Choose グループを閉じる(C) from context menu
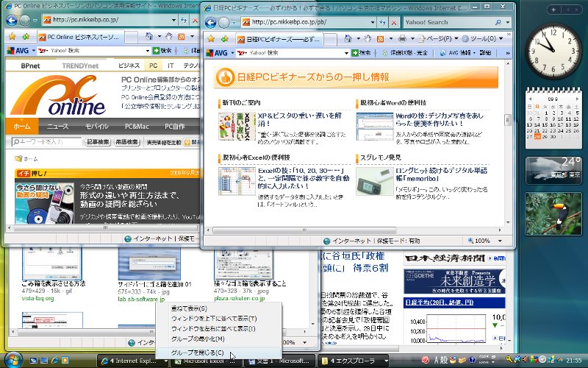588x368 pixels. (x=218, y=353)
